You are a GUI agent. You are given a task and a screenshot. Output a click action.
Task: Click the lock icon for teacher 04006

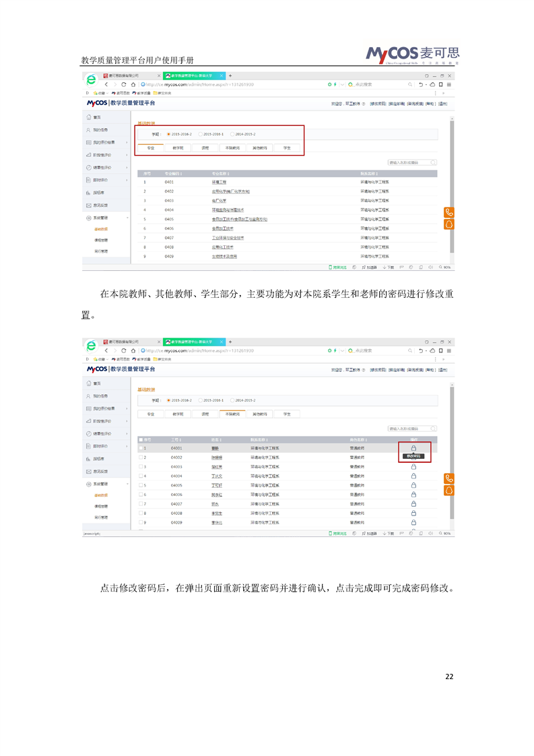(x=413, y=494)
